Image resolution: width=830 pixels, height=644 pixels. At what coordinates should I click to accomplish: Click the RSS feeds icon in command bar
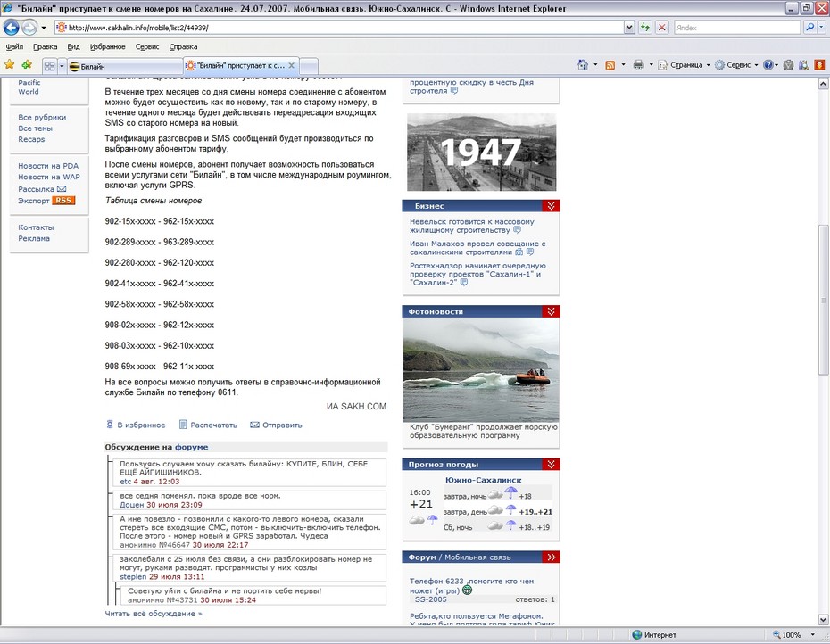(x=610, y=65)
